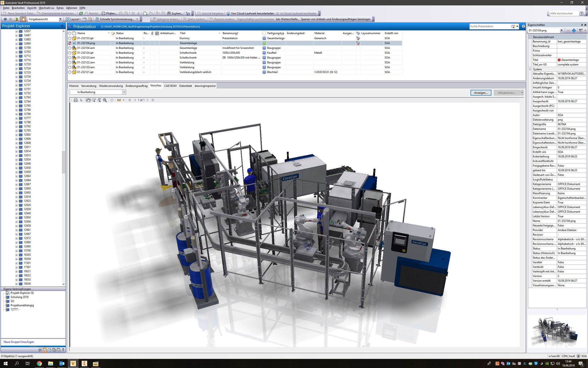Viewport: 588px width, 368px height.
Task: Click the Von Cloud-Laufwerk herunterladen cloud icon
Action: coord(228,13)
